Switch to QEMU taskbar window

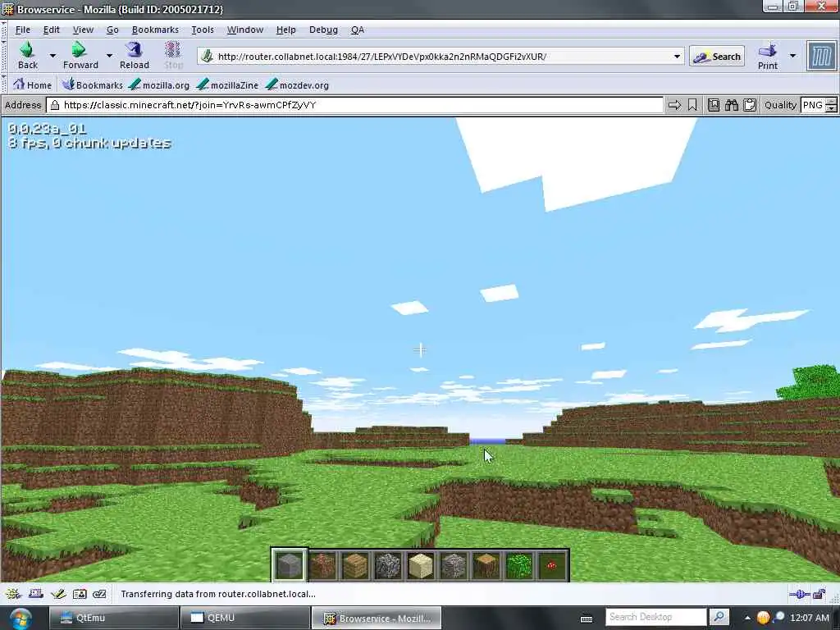click(x=245, y=618)
